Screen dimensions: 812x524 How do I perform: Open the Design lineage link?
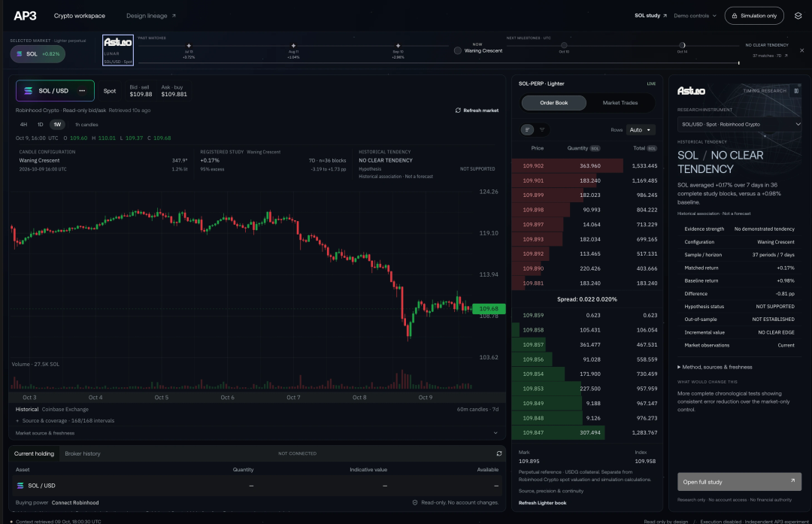(x=150, y=16)
